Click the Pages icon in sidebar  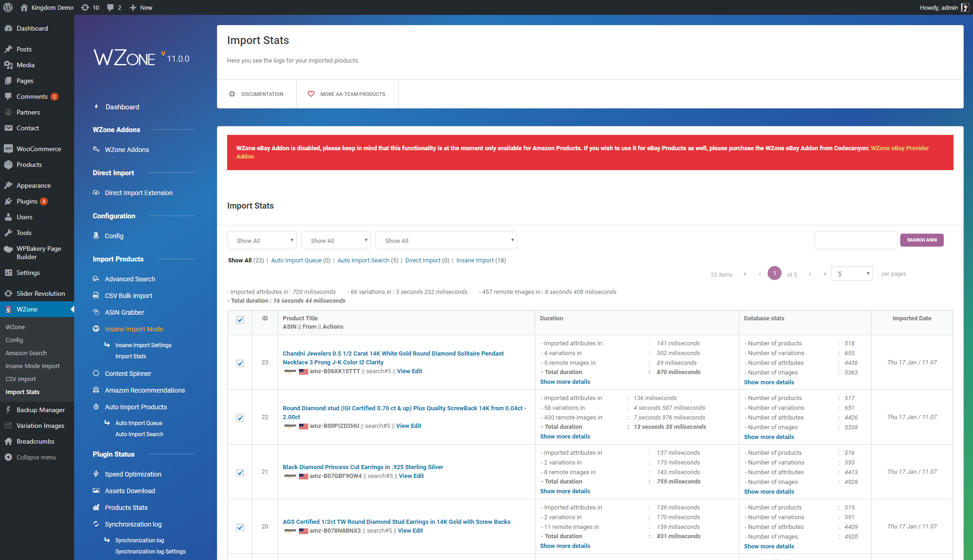[x=8, y=81]
